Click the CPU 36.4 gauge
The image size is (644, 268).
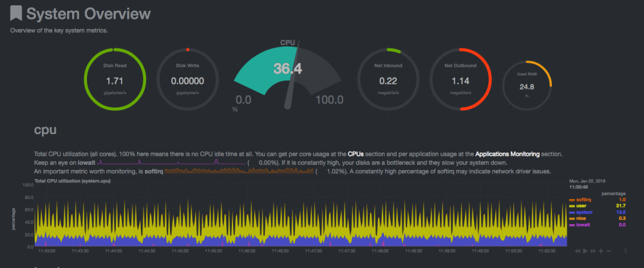click(x=287, y=74)
